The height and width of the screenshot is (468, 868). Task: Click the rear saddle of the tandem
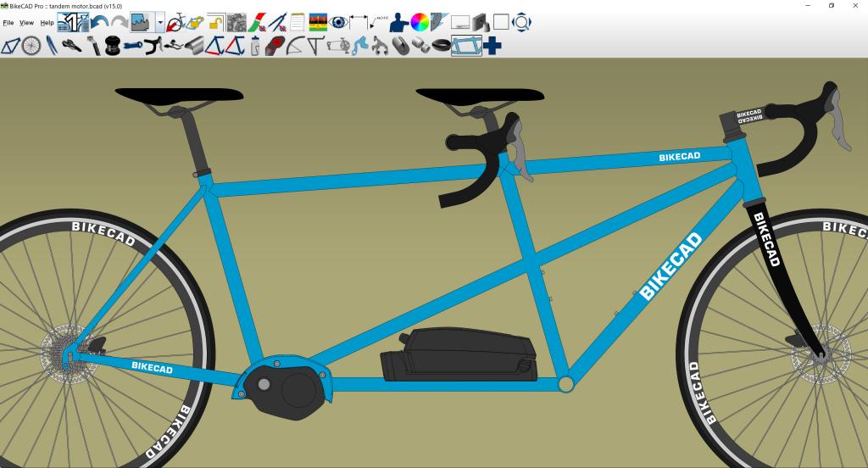click(179, 95)
